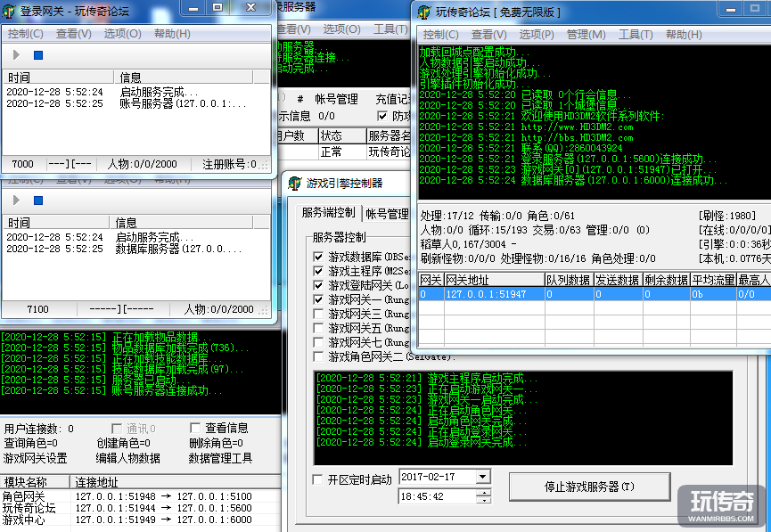This screenshot has width=771, height=532.
Task: Decrease time value with spinner down arrow
Action: tap(483, 500)
